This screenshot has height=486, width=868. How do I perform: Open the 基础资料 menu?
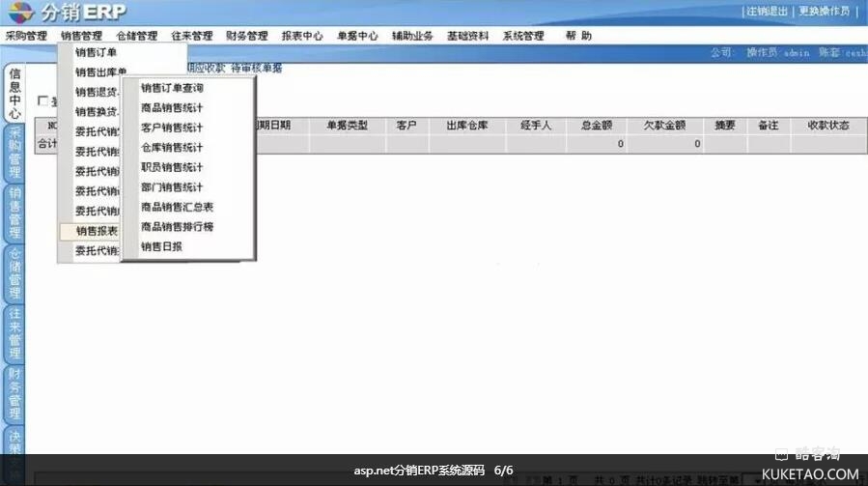click(x=467, y=36)
